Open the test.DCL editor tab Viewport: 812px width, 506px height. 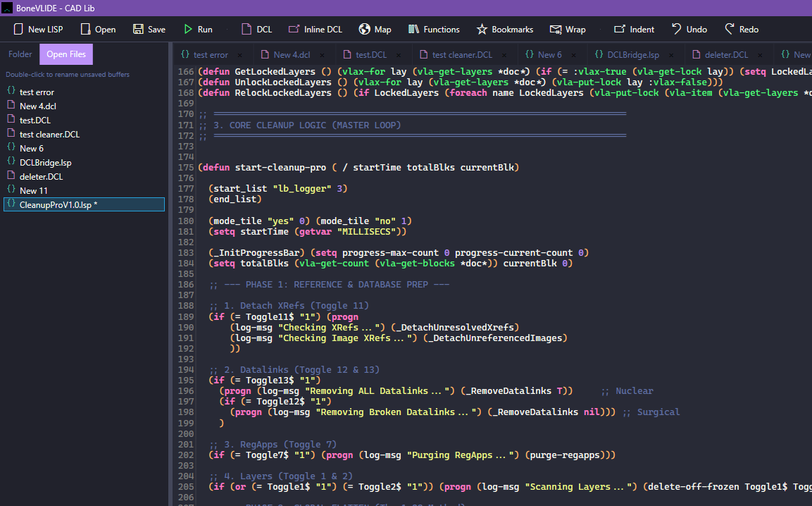pyautogui.click(x=370, y=55)
